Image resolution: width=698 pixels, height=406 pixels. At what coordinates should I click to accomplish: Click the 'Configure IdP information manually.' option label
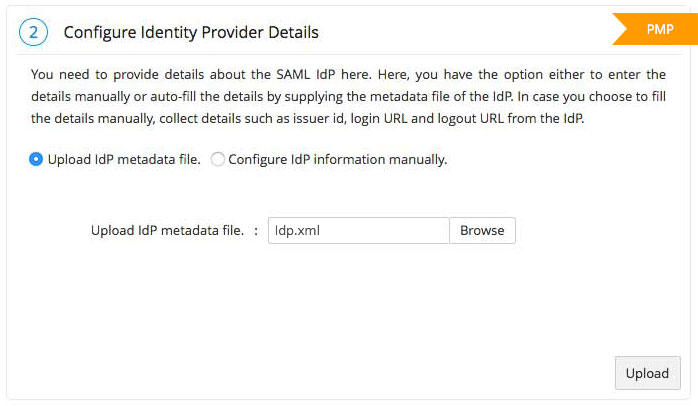337,159
